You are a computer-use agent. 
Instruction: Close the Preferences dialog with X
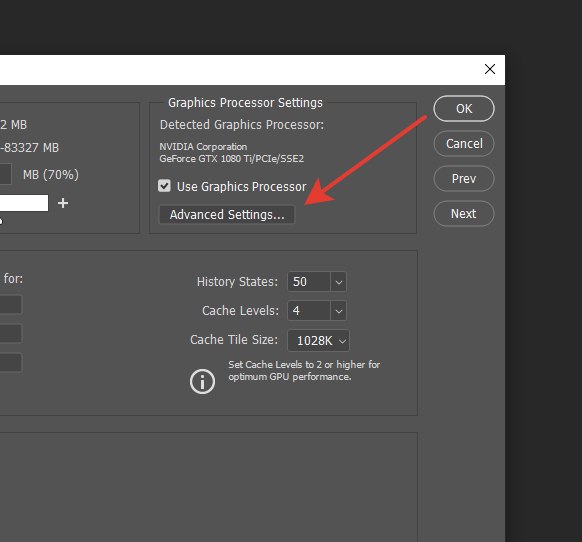point(490,69)
